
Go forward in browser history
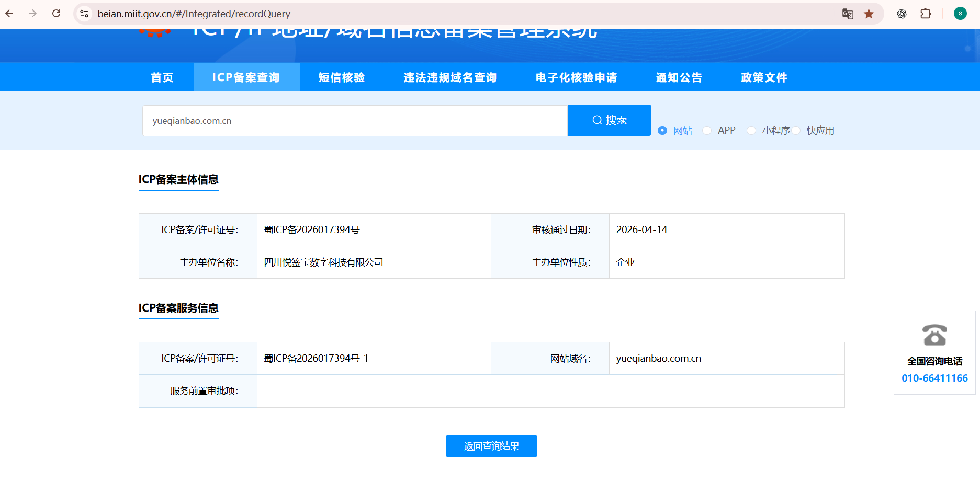coord(32,14)
